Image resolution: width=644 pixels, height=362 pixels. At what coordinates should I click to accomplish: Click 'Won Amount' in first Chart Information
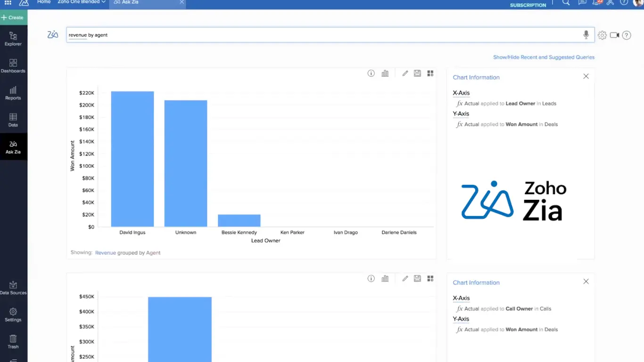pos(521,124)
